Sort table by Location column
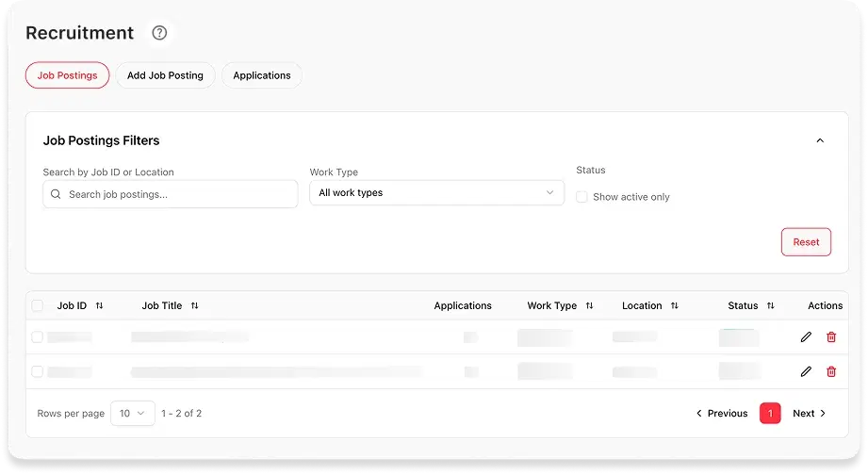This screenshot has height=475, width=868. (x=674, y=305)
